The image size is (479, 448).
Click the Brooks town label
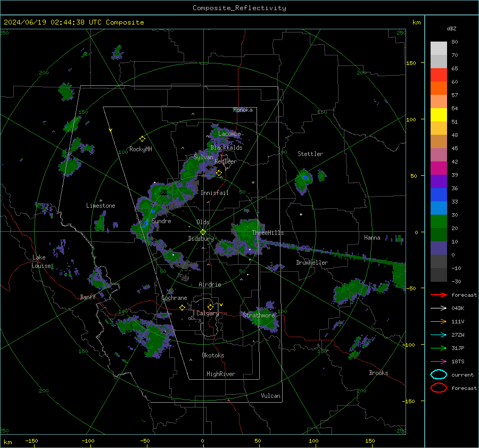tap(378, 373)
